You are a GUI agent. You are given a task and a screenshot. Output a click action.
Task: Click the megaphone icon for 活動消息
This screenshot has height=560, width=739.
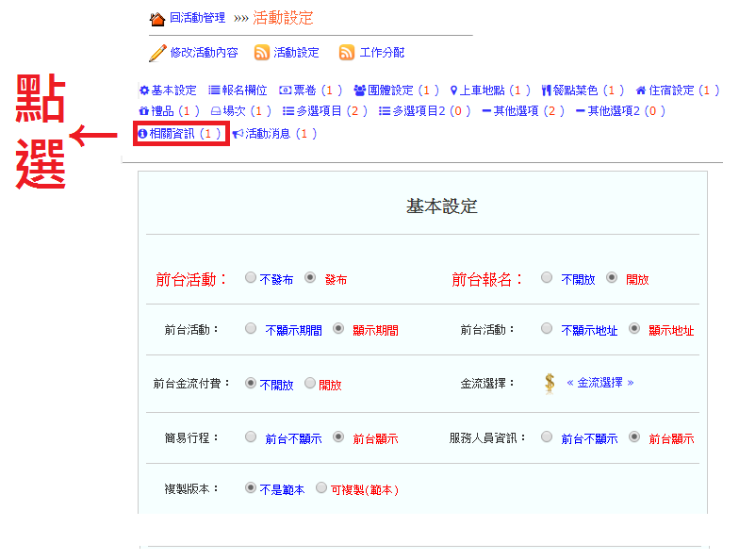click(x=238, y=134)
